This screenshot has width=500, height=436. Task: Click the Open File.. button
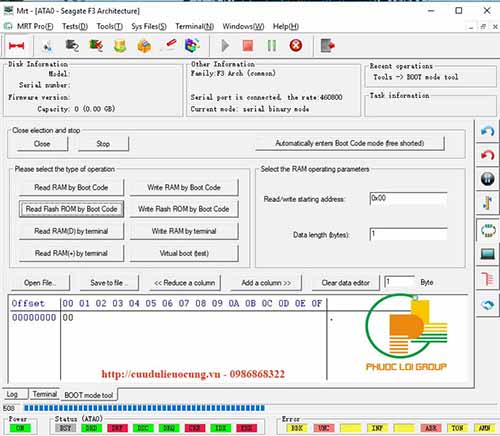40,283
